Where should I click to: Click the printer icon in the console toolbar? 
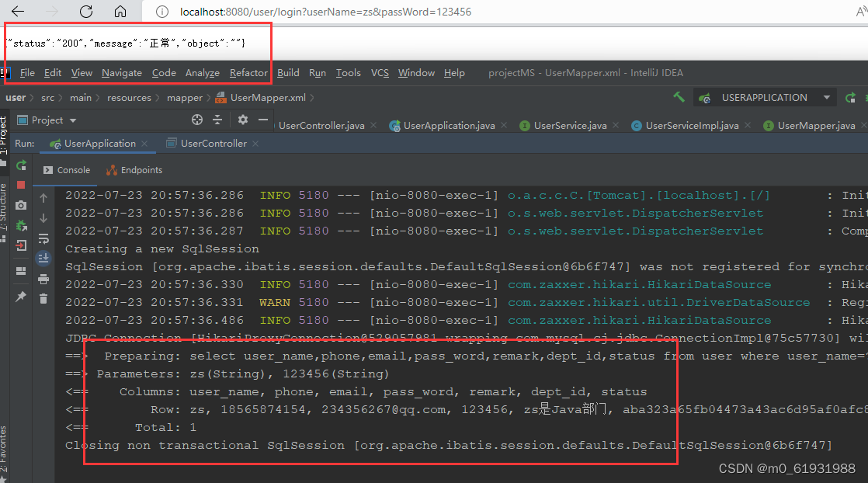44,281
